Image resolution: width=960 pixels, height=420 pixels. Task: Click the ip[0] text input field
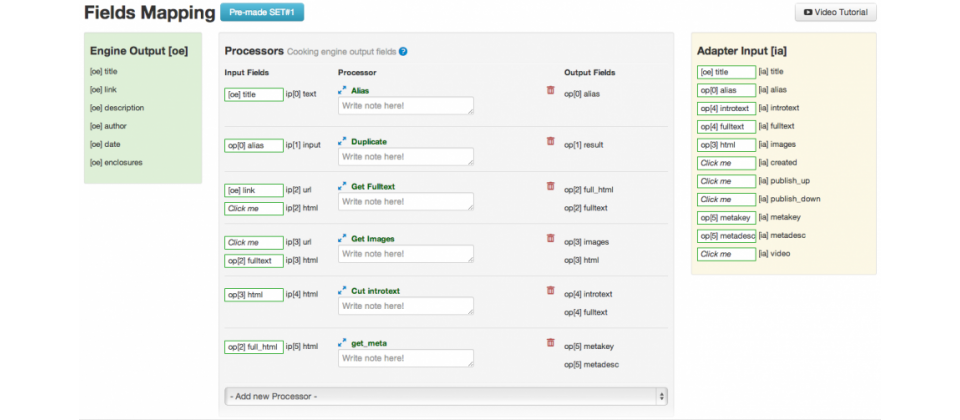(x=254, y=94)
